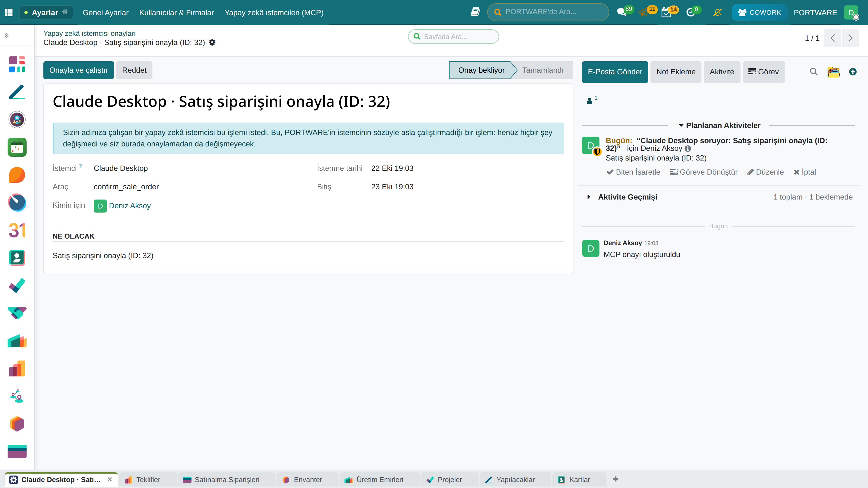Open the Deniz Aksoy user link
Image resolution: width=868 pixels, height=488 pixels.
pyautogui.click(x=130, y=206)
